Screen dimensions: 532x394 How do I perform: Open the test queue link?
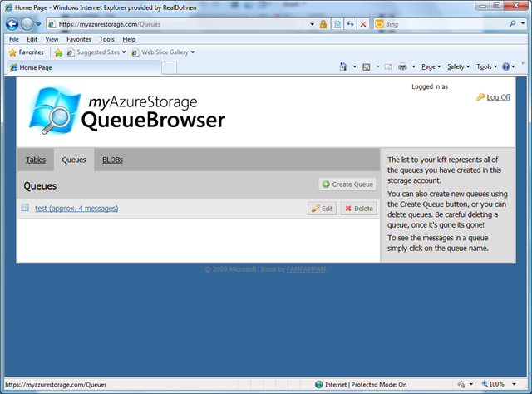point(76,209)
